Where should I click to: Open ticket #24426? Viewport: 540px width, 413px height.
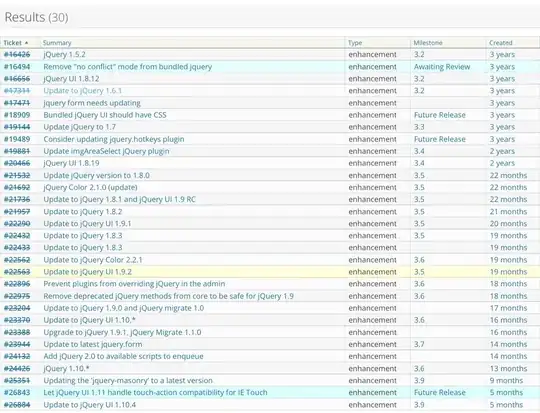tap(17, 369)
